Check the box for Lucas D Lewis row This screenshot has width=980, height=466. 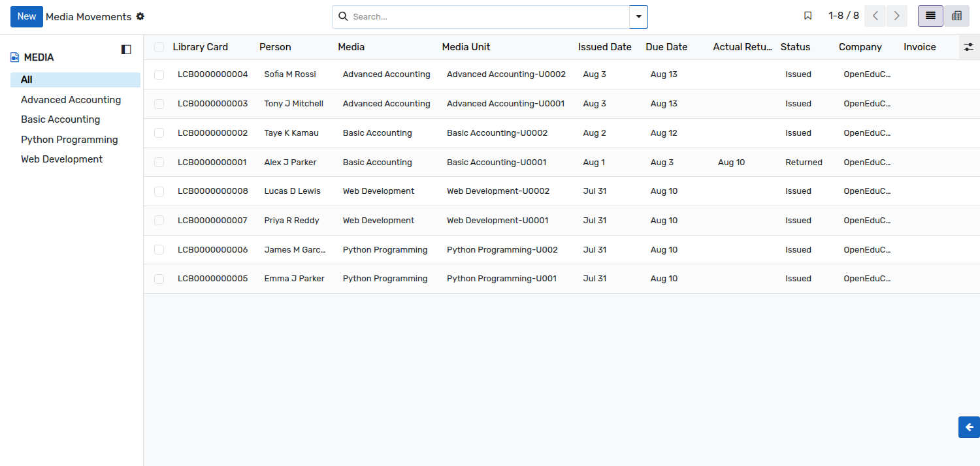[159, 191]
